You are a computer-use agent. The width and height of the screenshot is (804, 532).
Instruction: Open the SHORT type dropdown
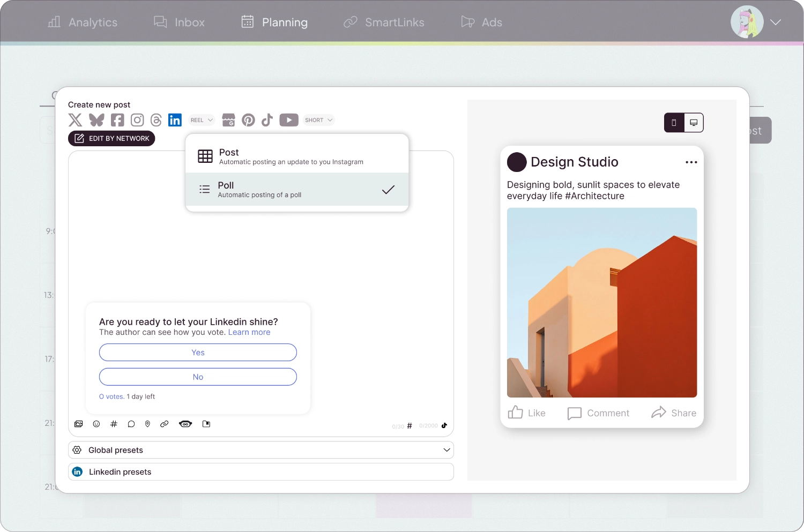pos(319,120)
